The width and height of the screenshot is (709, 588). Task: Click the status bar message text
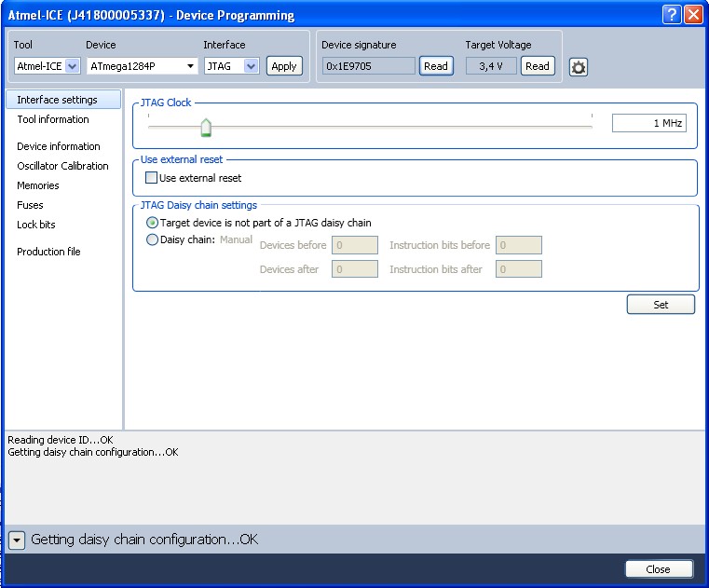tap(144, 540)
